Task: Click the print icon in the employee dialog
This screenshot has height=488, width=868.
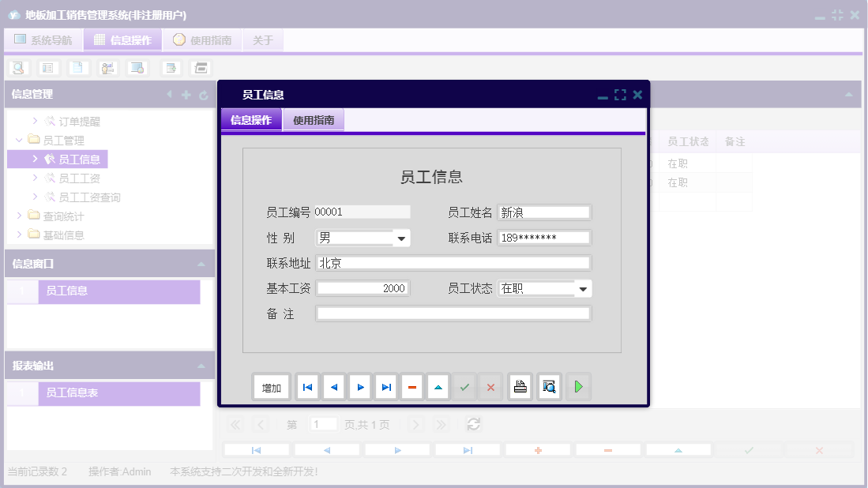Action: point(520,386)
